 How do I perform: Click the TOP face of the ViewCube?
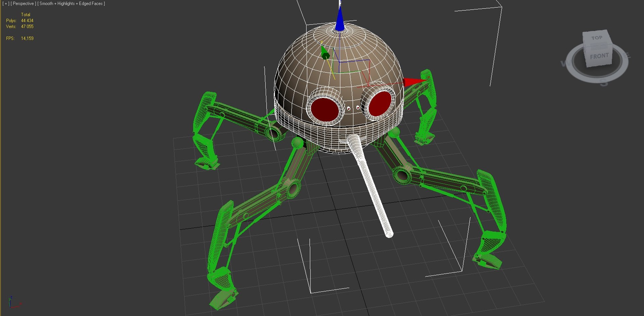pyautogui.click(x=596, y=38)
